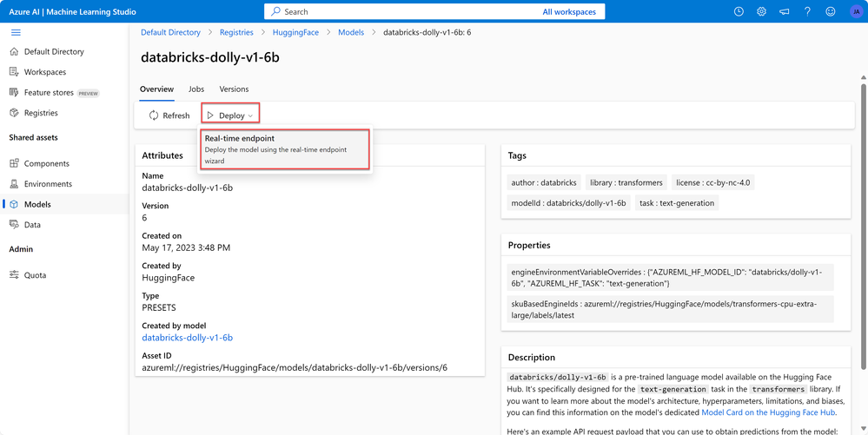Choose Real-time endpoint option
This screenshot has width=868, height=435.
[x=283, y=149]
